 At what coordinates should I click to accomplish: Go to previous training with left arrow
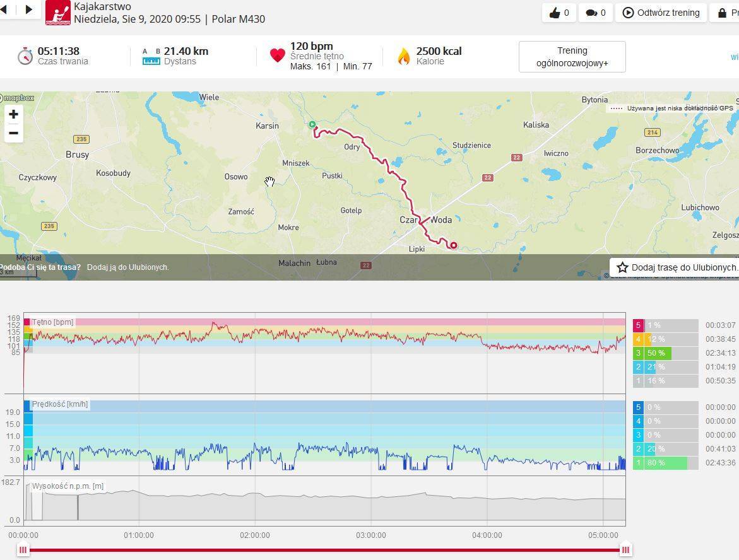4,9
